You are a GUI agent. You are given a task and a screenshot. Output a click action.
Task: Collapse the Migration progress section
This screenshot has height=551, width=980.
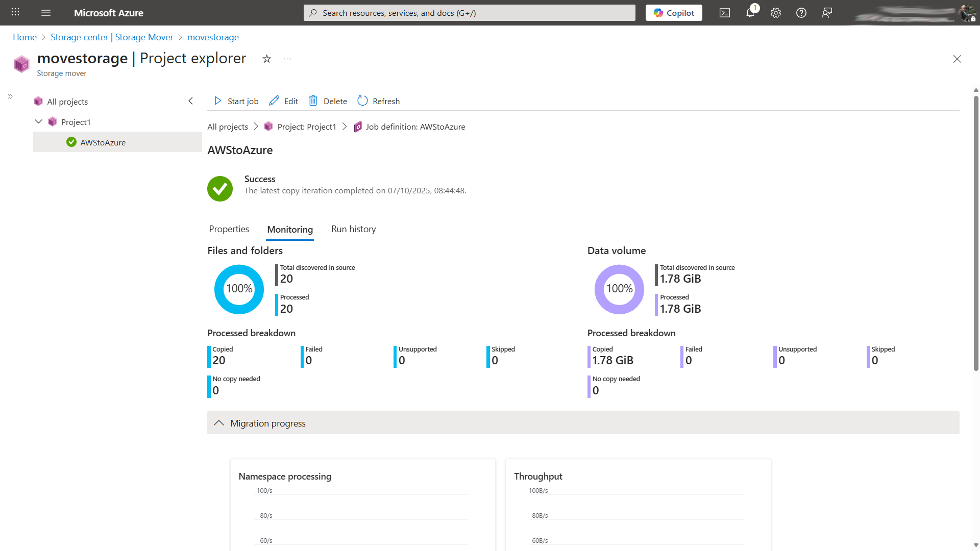219,423
